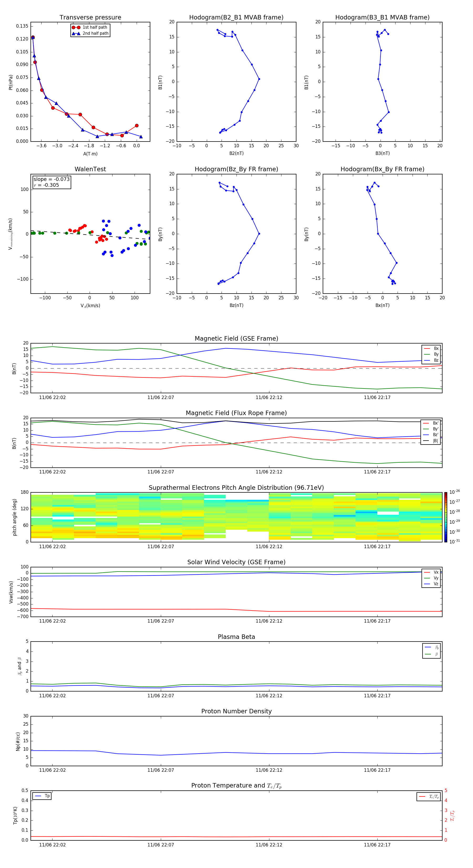Screen dimensions: 473x868
Task: Click the Vz legend entry
Action: pos(431,584)
